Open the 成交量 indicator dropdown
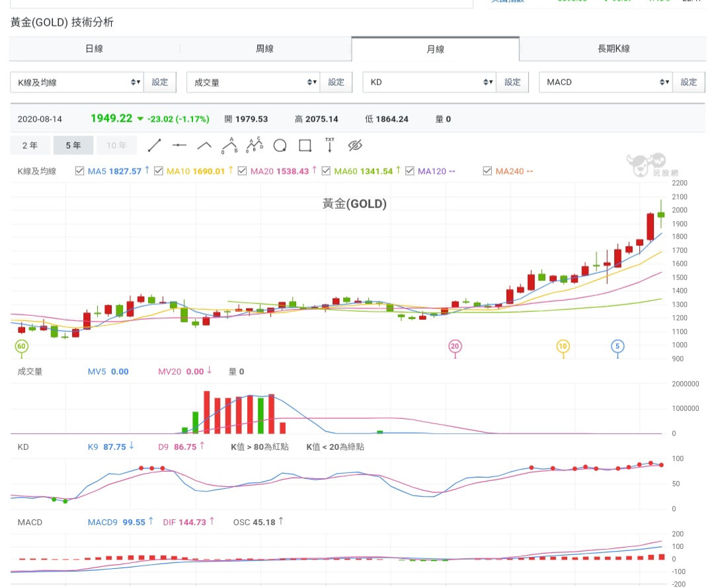 click(253, 82)
